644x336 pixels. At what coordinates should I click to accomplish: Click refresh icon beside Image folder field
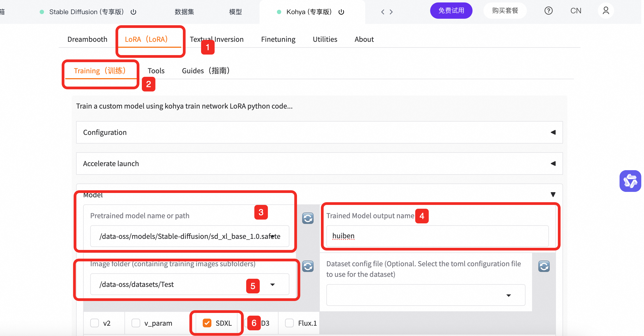coord(308,266)
